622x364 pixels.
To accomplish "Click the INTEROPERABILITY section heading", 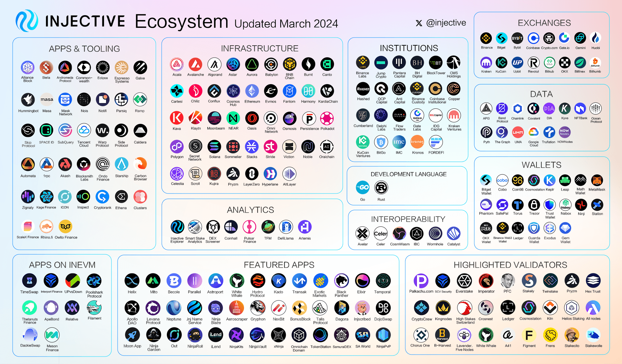I will (408, 219).
